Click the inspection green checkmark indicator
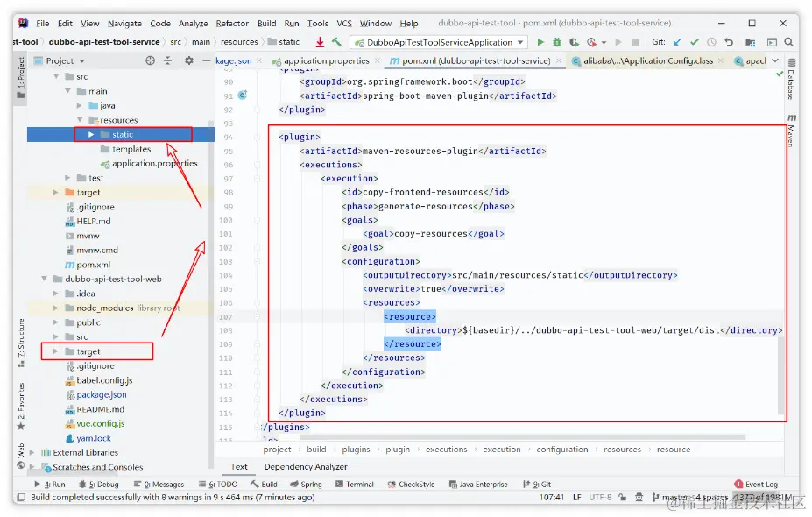 [780, 74]
